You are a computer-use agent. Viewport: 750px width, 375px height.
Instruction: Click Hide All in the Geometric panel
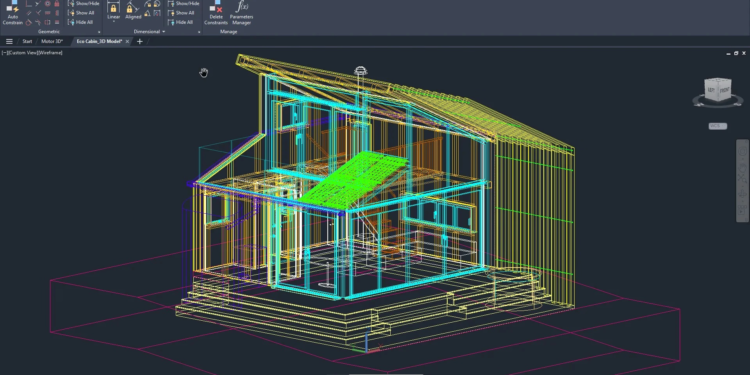pos(80,22)
